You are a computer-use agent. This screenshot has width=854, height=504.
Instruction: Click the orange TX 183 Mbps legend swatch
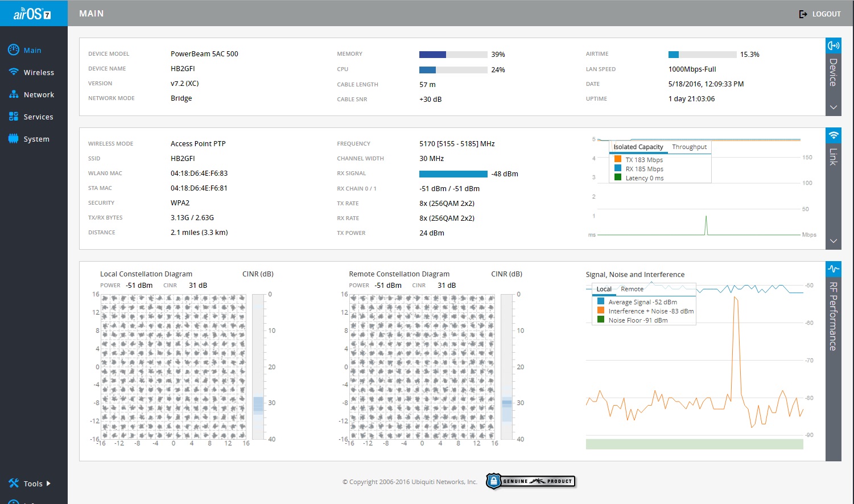[x=617, y=159]
